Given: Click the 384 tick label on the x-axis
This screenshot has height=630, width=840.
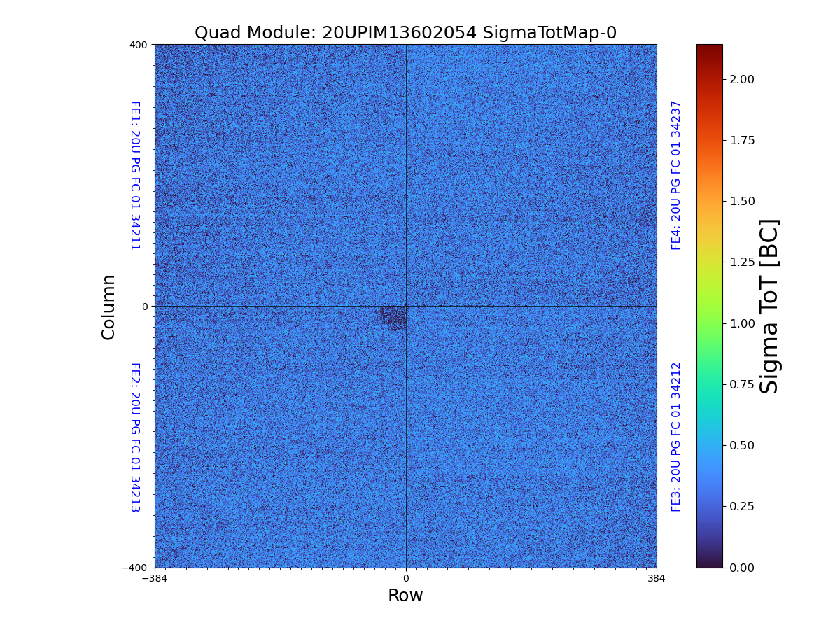Looking at the screenshot, I should (657, 579).
